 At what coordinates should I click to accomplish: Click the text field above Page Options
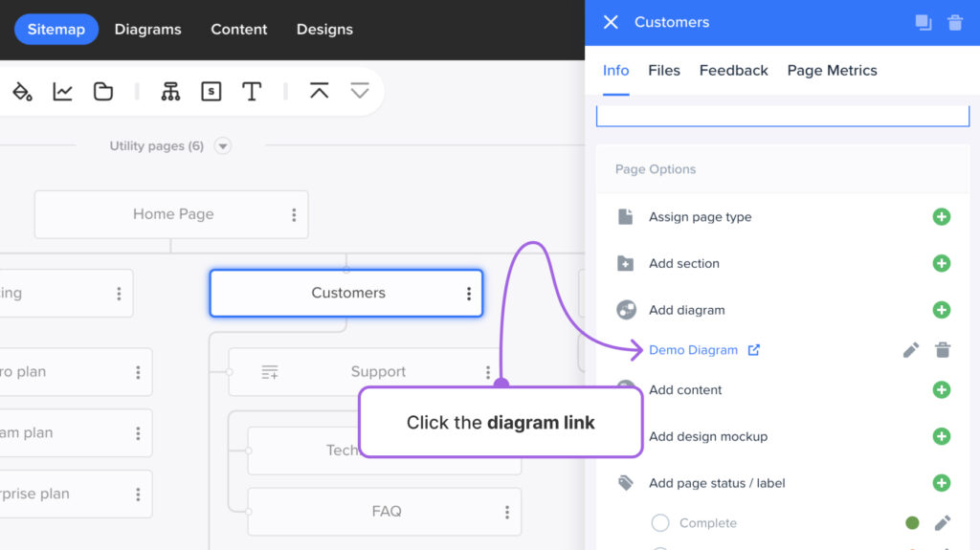coord(783,116)
